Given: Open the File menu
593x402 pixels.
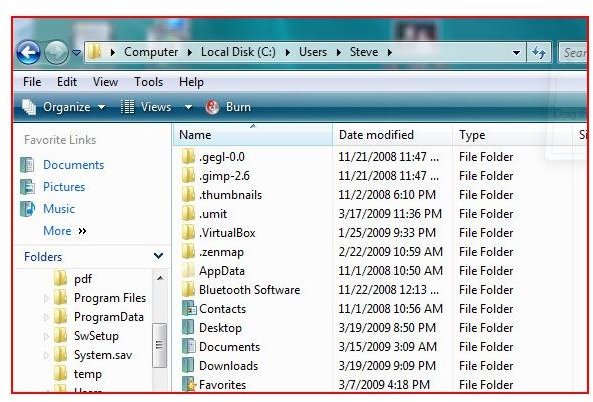Looking at the screenshot, I should click(32, 82).
